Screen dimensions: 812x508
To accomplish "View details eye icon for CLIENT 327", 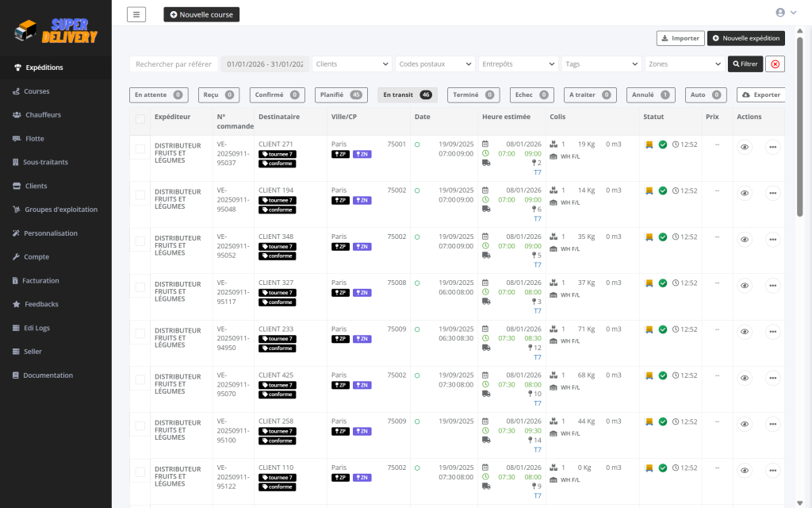I will 744,286.
